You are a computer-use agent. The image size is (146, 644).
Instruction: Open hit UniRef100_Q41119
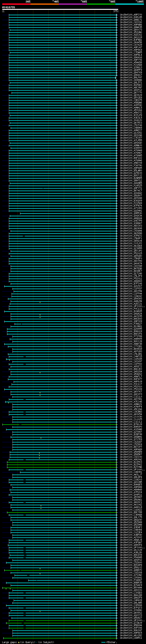(131, 37)
